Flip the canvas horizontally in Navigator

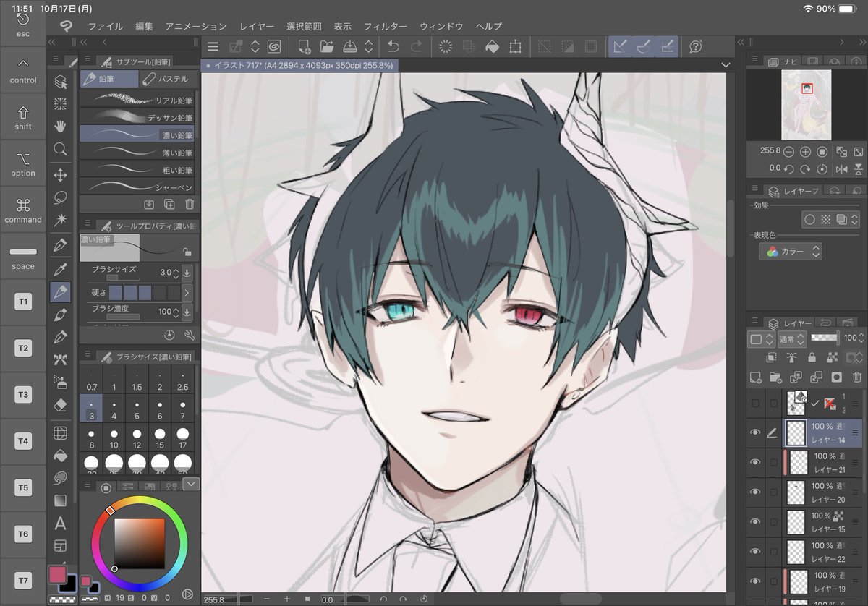click(x=841, y=168)
